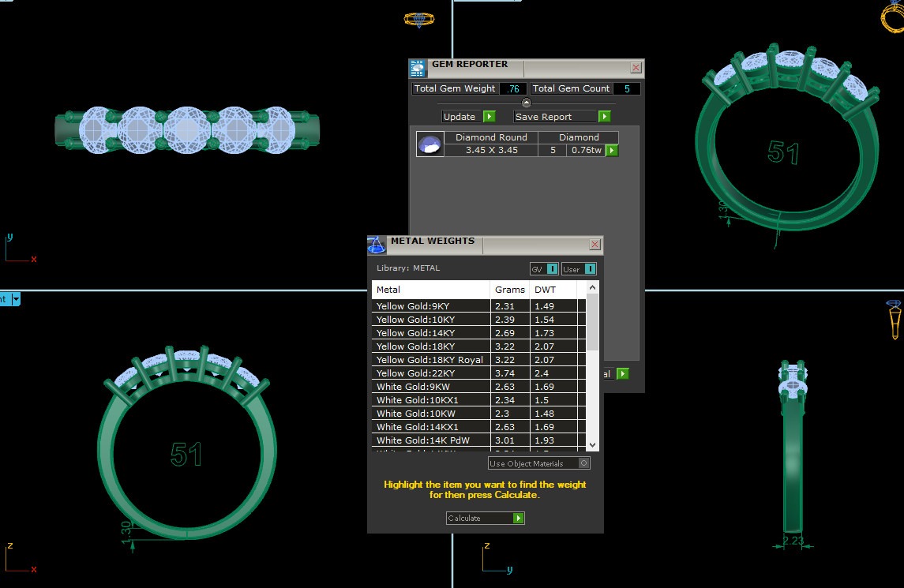This screenshot has width=904, height=588.
Task: Click the Gem Reporter panel icon
Action: pyautogui.click(x=418, y=68)
